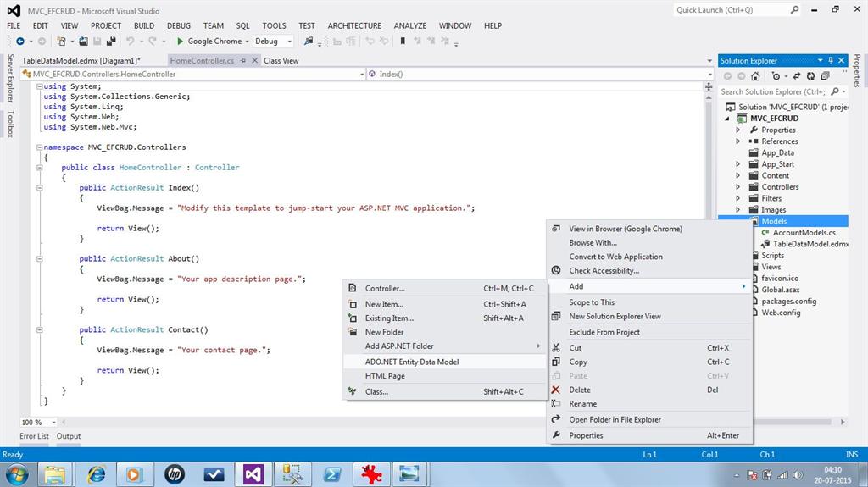This screenshot has width=868, height=487.
Task: Collapse the About() method outlining toggle
Action: click(40, 258)
